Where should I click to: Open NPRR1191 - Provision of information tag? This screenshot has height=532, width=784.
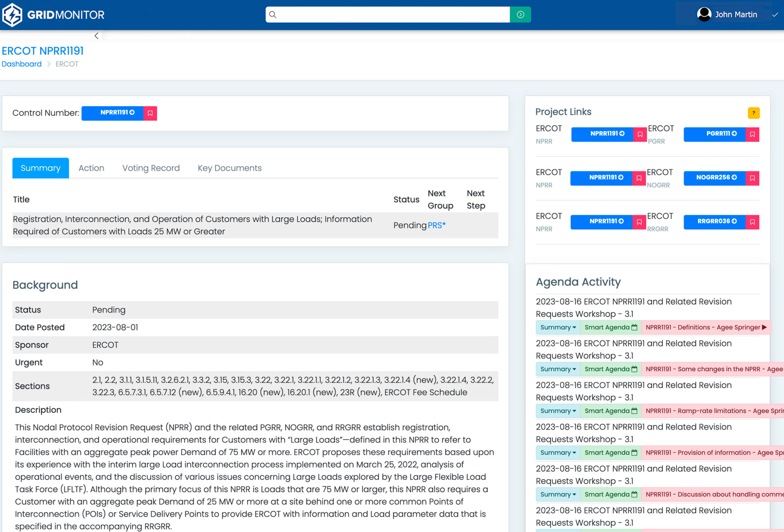click(713, 453)
